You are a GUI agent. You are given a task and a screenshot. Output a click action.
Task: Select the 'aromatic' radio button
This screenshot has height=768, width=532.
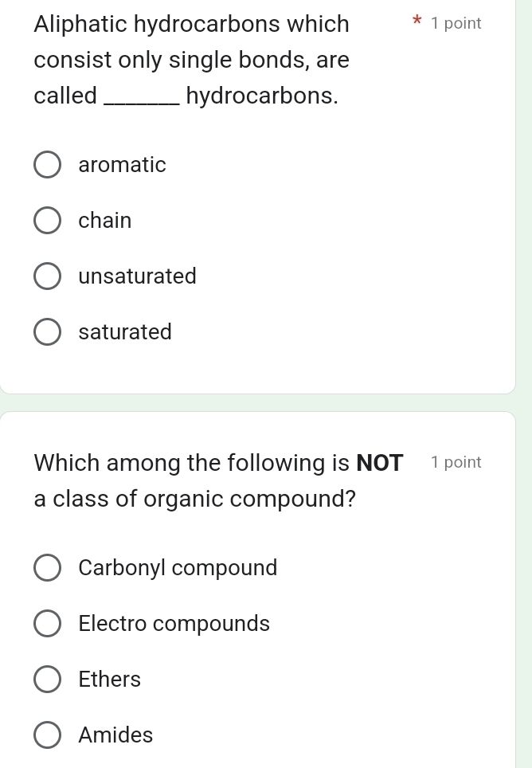pos(47,165)
